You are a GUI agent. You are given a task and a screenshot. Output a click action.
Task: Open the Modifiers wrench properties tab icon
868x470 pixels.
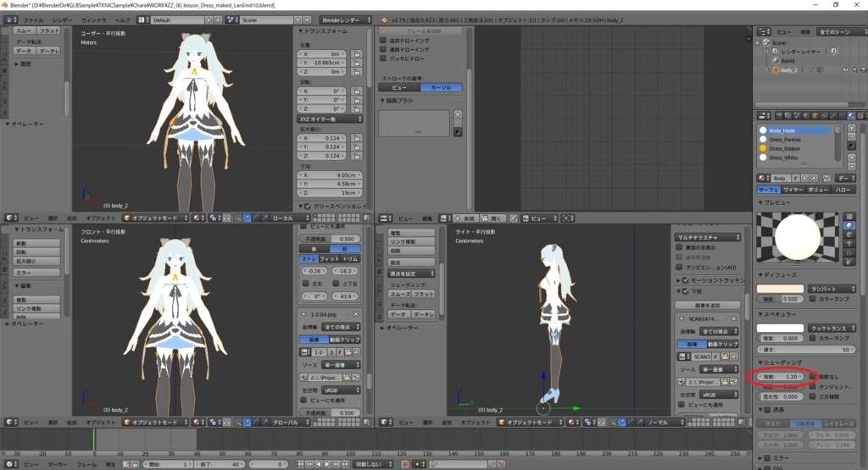[833, 115]
